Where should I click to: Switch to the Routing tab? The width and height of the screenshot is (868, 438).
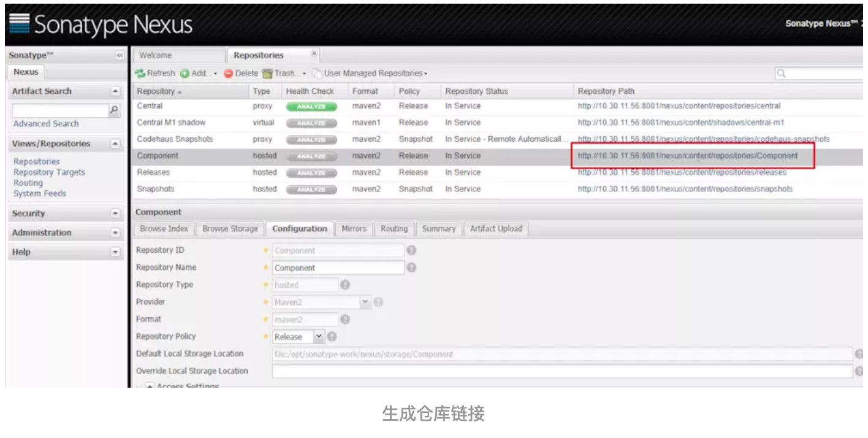pyautogui.click(x=394, y=229)
